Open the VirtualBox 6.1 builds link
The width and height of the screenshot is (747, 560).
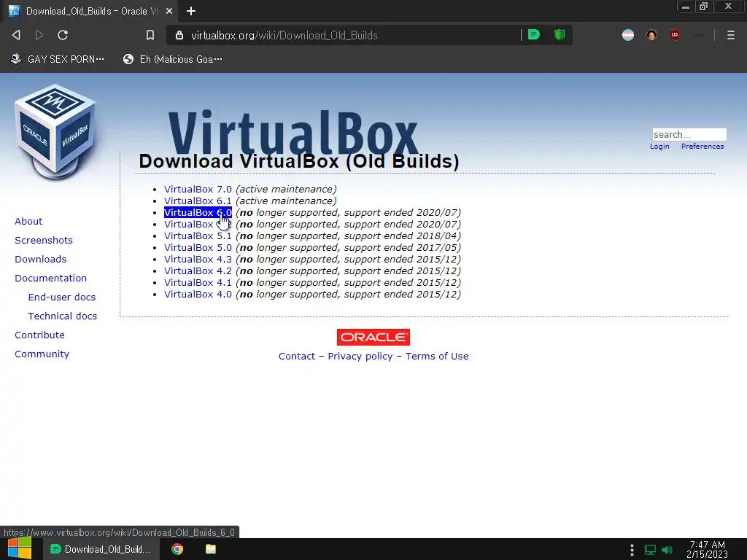198,201
